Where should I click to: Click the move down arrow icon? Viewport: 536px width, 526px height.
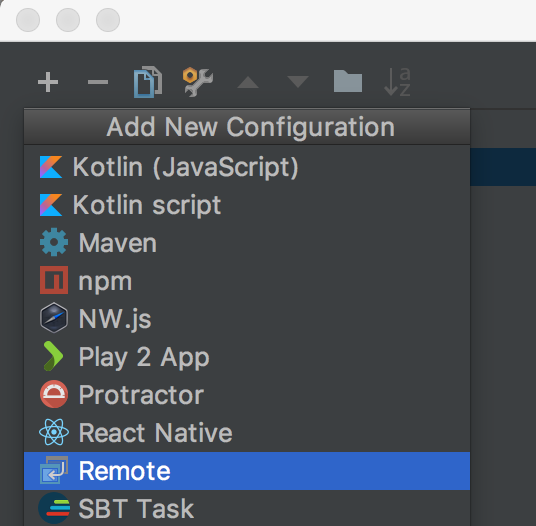pos(298,82)
